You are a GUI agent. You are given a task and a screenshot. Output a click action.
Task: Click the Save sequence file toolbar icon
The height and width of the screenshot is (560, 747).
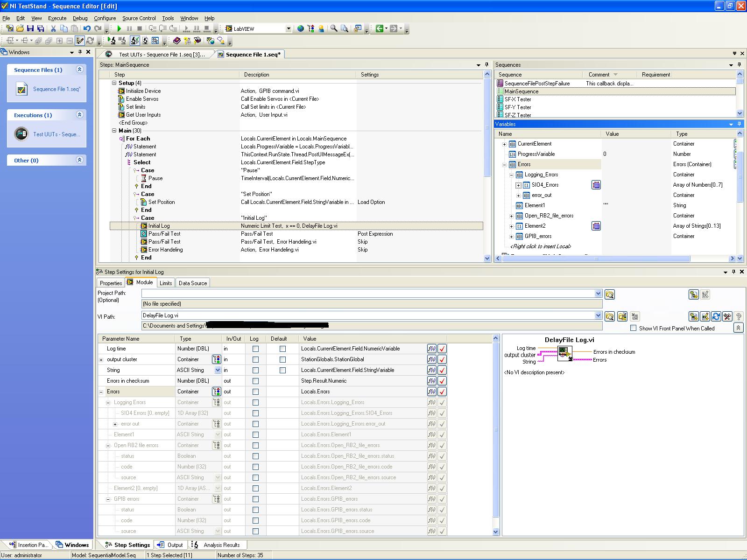pos(30,28)
